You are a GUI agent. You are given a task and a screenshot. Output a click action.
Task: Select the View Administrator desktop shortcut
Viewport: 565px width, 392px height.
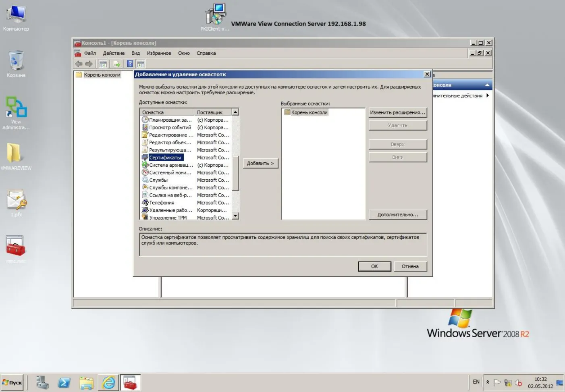(16, 113)
